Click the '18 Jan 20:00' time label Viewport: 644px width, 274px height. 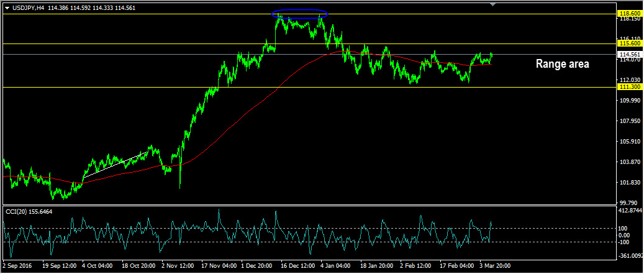coord(378,266)
